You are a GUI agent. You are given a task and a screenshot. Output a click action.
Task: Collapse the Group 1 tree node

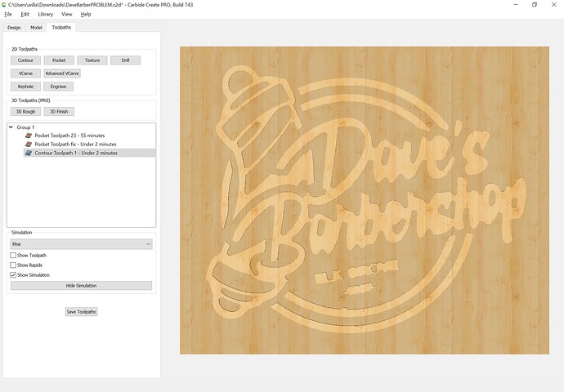pyautogui.click(x=11, y=127)
